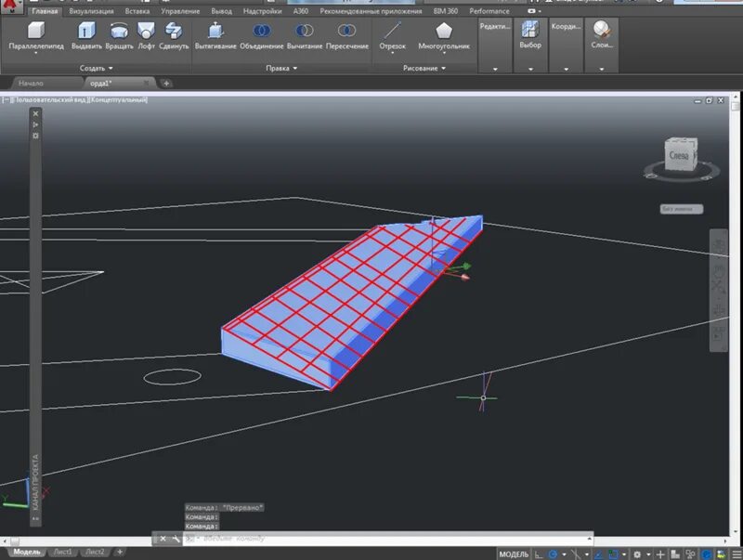Pick the Вытягивание presspull tool
The image size is (743, 560).
(215, 35)
